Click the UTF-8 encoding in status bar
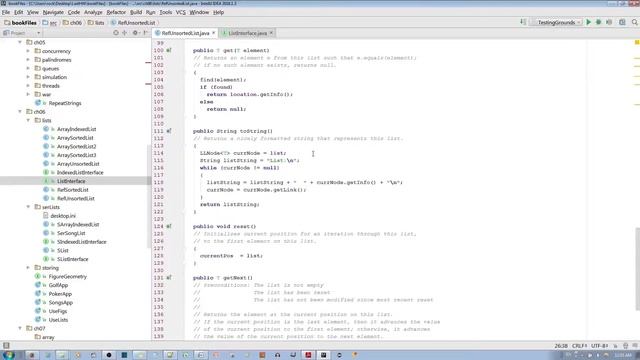Image resolution: width=640 pixels, height=360 pixels. click(x=600, y=346)
